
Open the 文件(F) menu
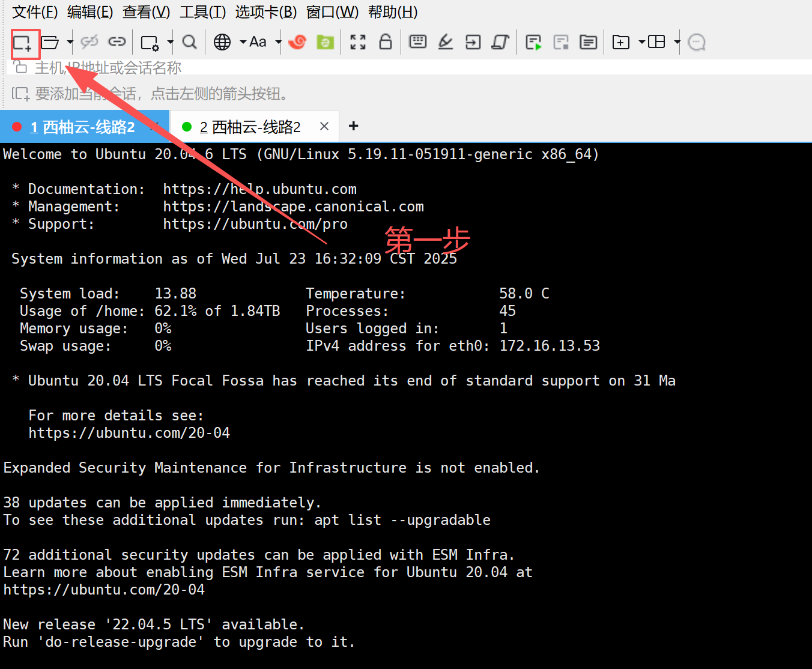(35, 12)
